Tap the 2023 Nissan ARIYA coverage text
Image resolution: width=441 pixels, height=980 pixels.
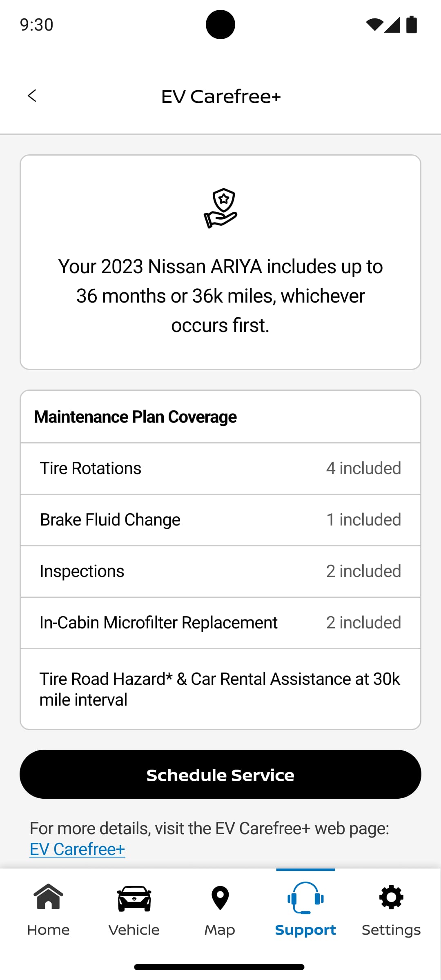pos(220,296)
